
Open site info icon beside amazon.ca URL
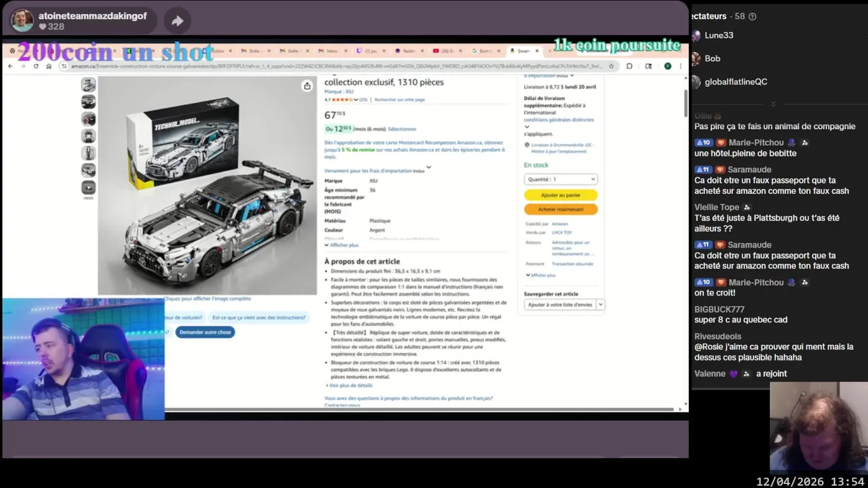(64, 66)
